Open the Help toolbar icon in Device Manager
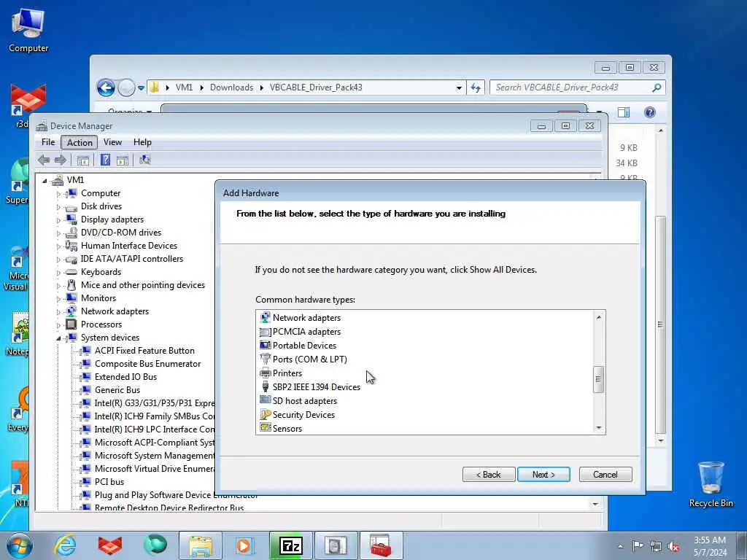This screenshot has width=747, height=560. coord(105,160)
